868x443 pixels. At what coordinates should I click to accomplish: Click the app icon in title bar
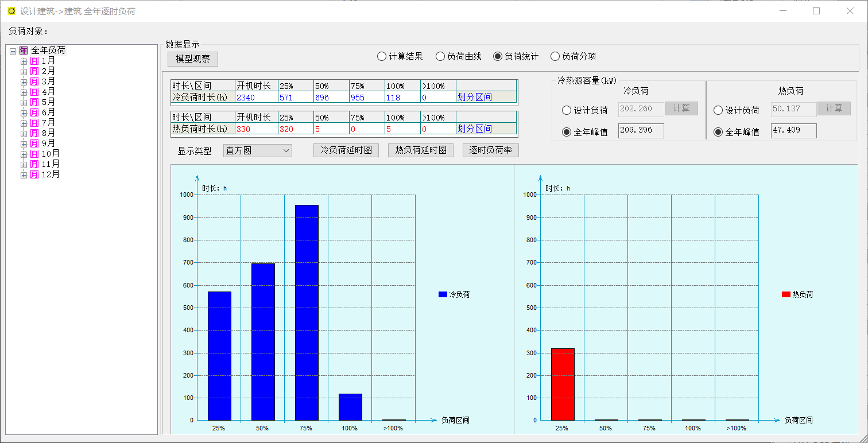11,11
